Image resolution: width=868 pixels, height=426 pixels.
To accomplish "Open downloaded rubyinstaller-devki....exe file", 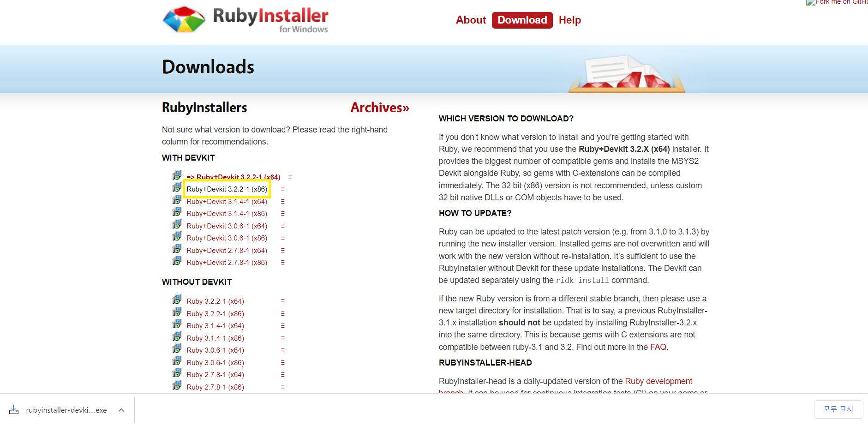I will [x=66, y=410].
